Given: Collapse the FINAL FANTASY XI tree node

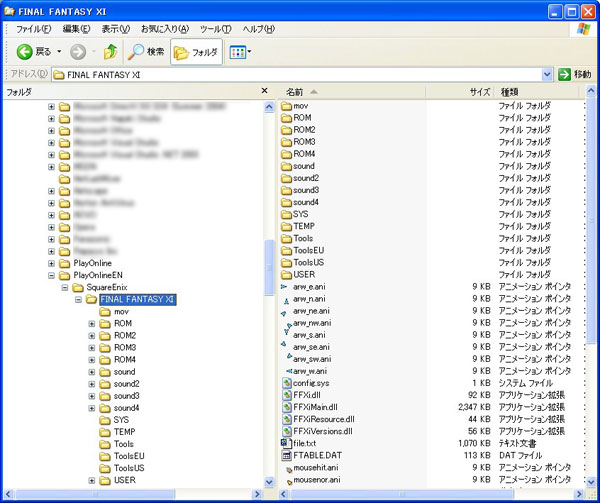Looking at the screenshot, I should coord(78,300).
